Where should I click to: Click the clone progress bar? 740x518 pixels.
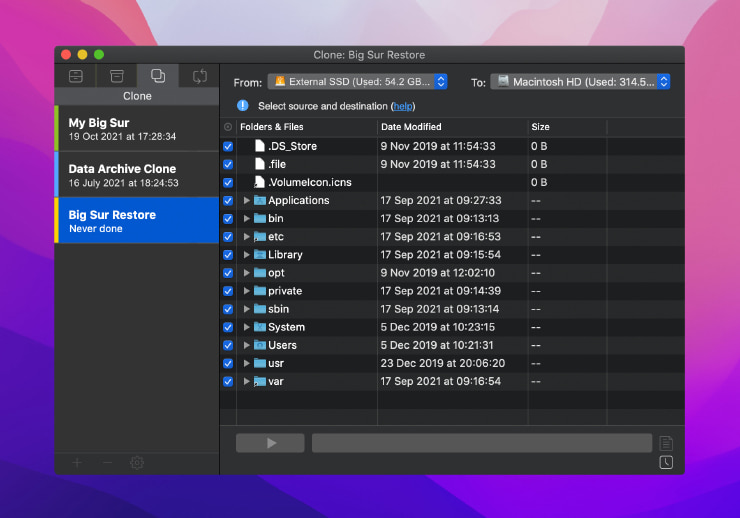click(x=482, y=443)
